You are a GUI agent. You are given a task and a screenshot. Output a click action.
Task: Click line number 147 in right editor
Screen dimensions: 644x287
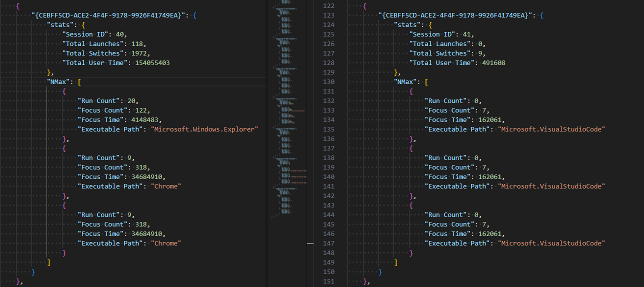tap(328, 243)
